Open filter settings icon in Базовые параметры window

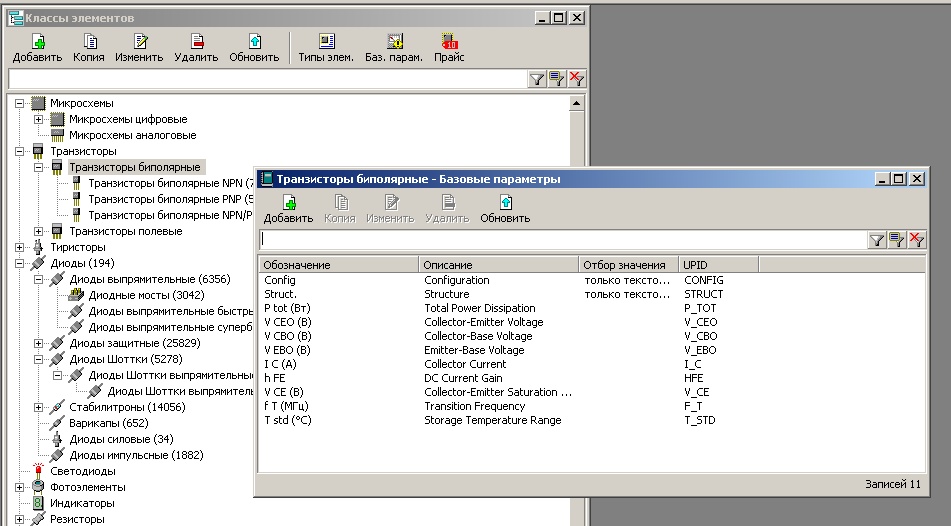click(x=896, y=240)
